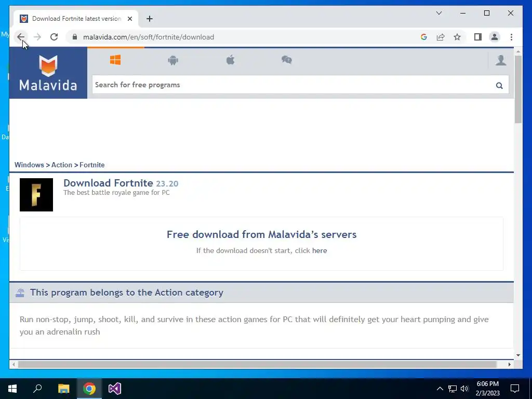Open Chrome three-dot menu

coord(511,37)
